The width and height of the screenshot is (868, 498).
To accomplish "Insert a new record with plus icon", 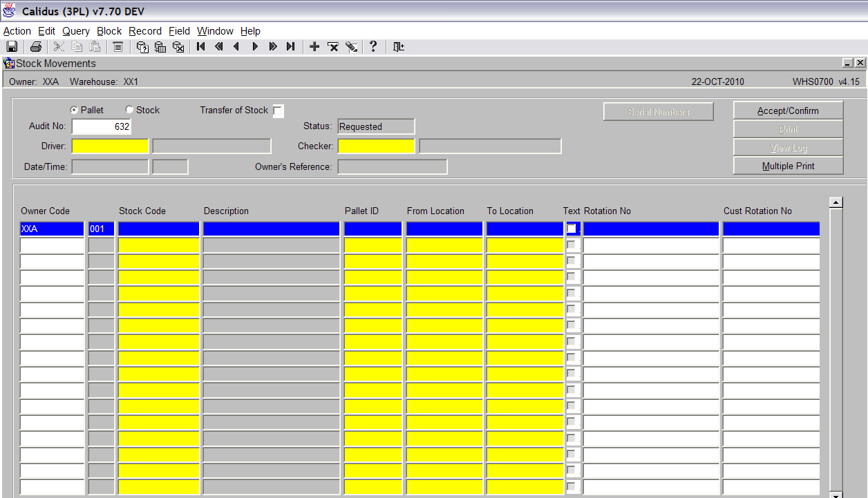I will [314, 47].
